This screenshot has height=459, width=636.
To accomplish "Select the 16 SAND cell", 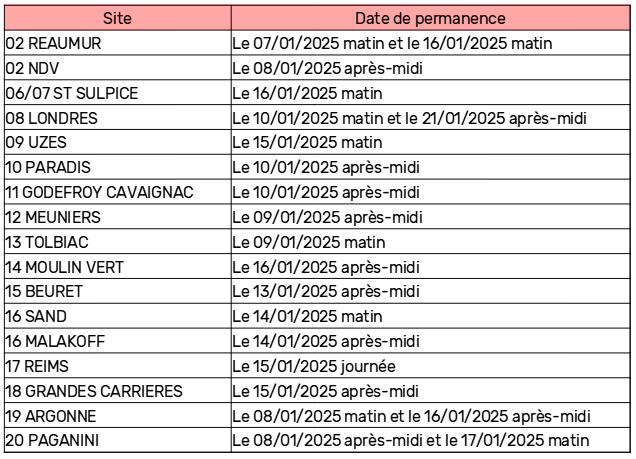I will pyautogui.click(x=118, y=316).
